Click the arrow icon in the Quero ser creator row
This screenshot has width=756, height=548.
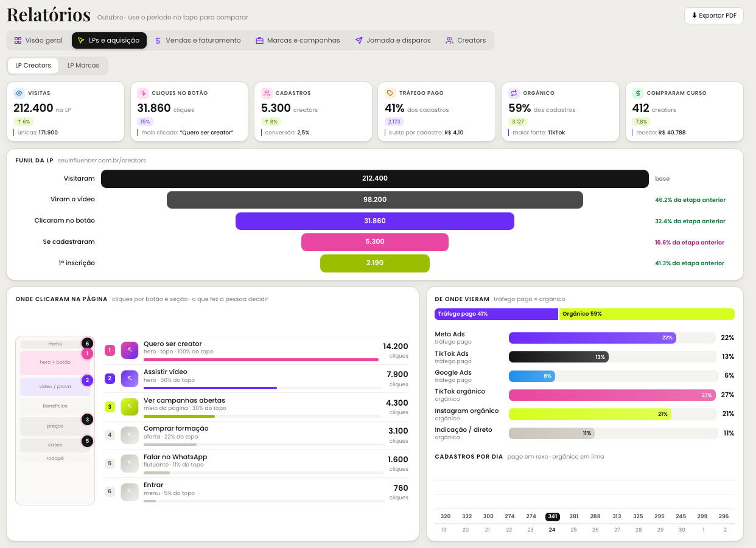coord(130,350)
